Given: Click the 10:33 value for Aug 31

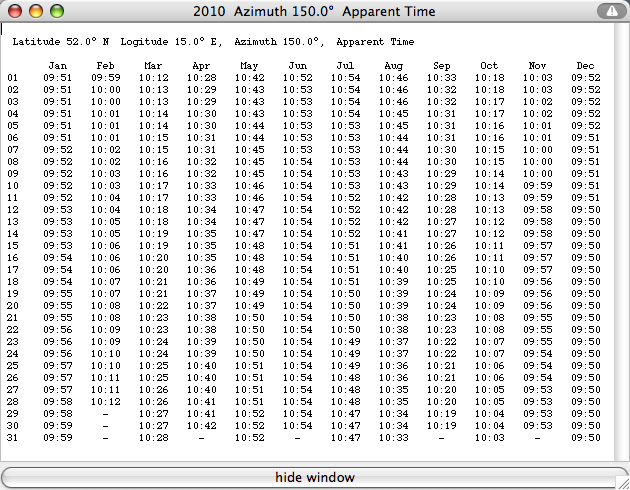Looking at the screenshot, I should [x=394, y=437].
